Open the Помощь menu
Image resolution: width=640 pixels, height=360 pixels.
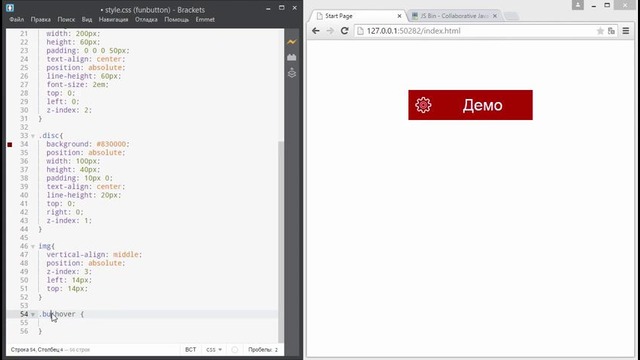[x=177, y=19]
